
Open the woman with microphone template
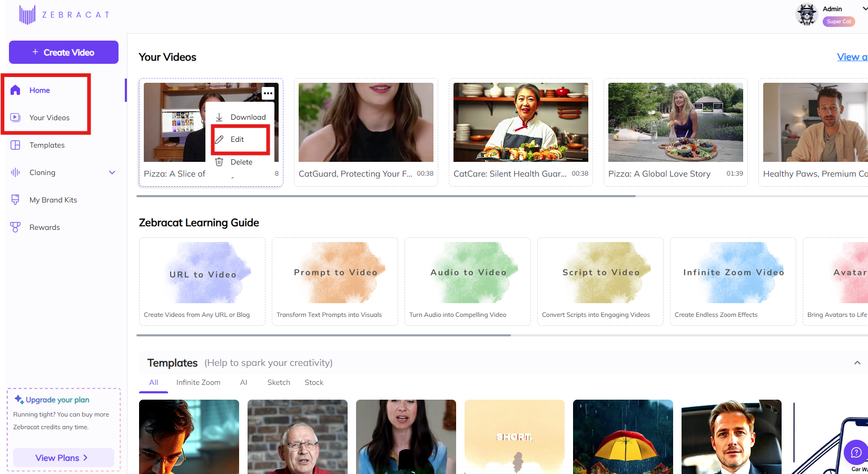pyautogui.click(x=406, y=437)
